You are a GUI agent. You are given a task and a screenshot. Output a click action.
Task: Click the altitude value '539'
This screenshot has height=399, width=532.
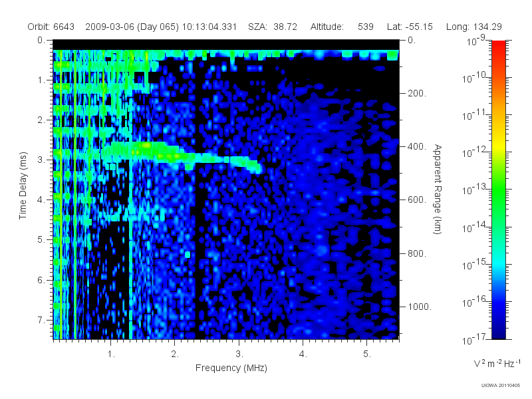click(365, 27)
